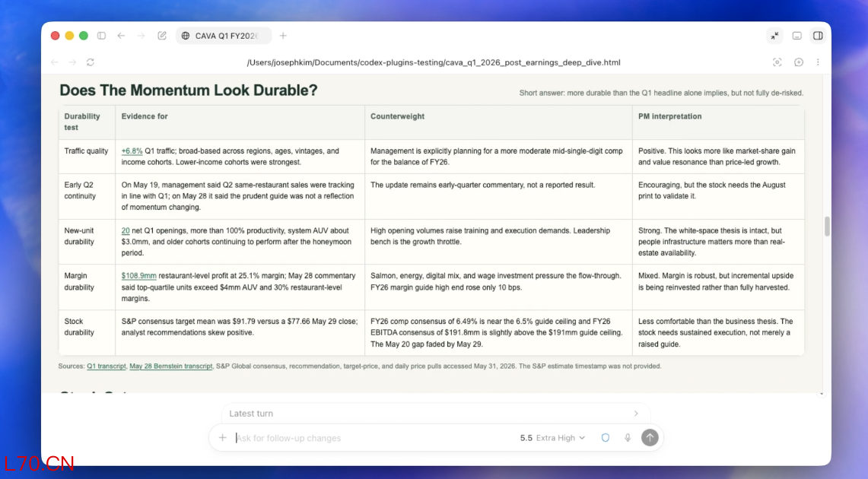Click the cell mentioning salmon and energy

pyautogui.click(x=498, y=287)
